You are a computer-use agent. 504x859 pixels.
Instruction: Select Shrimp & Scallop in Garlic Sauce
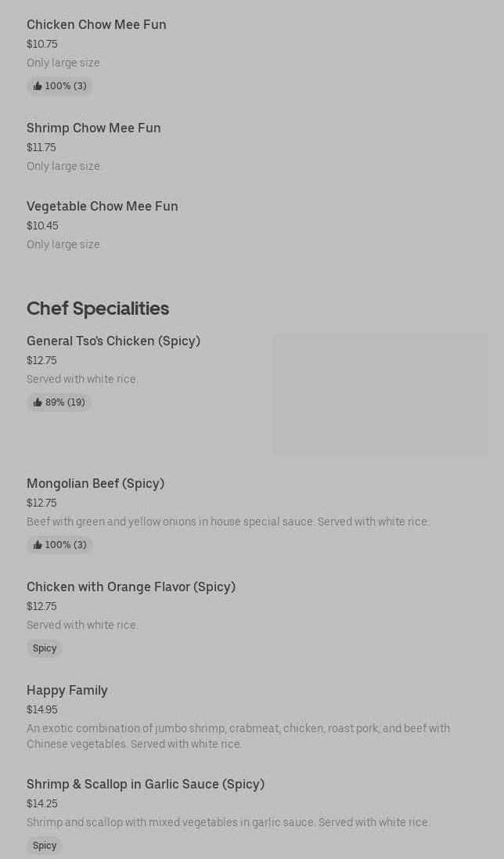coord(145,784)
